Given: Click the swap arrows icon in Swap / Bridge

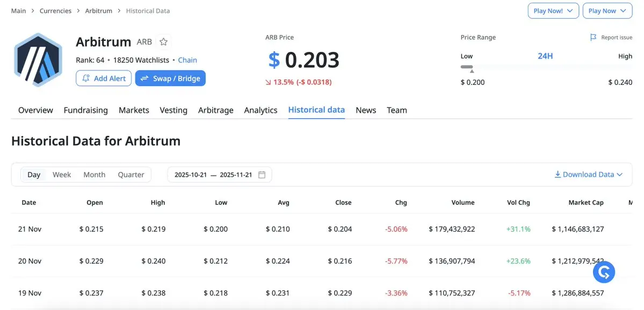Looking at the screenshot, I should (144, 78).
